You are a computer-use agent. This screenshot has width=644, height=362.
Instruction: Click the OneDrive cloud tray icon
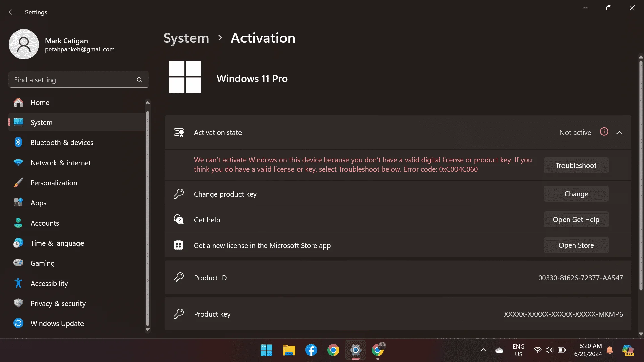tap(499, 350)
